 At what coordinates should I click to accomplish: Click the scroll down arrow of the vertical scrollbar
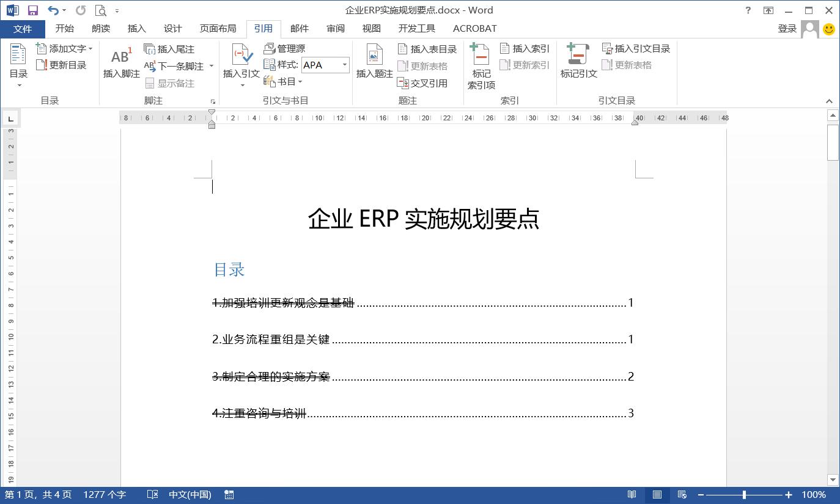pyautogui.click(x=833, y=480)
